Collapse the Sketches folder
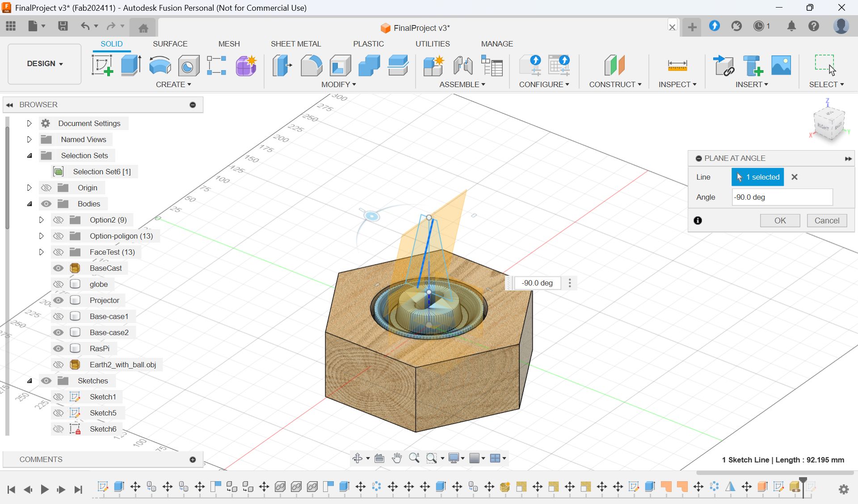Screen dimensions: 858x504 point(29,381)
